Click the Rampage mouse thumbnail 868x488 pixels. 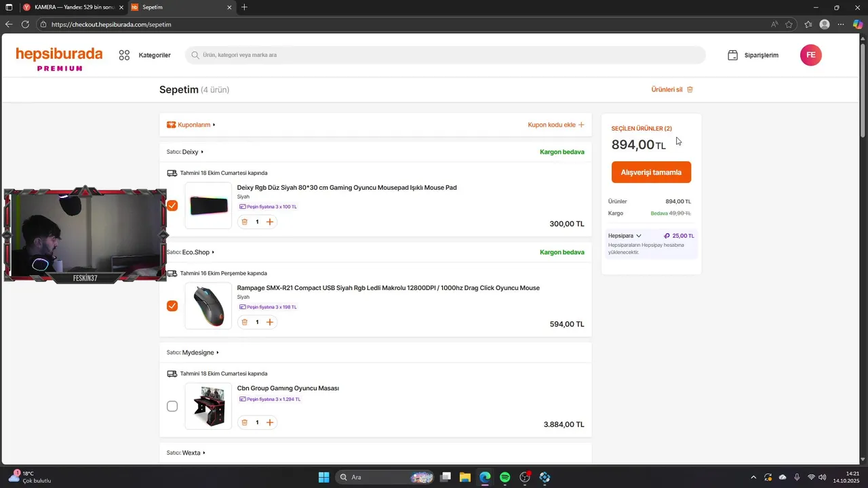[x=208, y=306]
